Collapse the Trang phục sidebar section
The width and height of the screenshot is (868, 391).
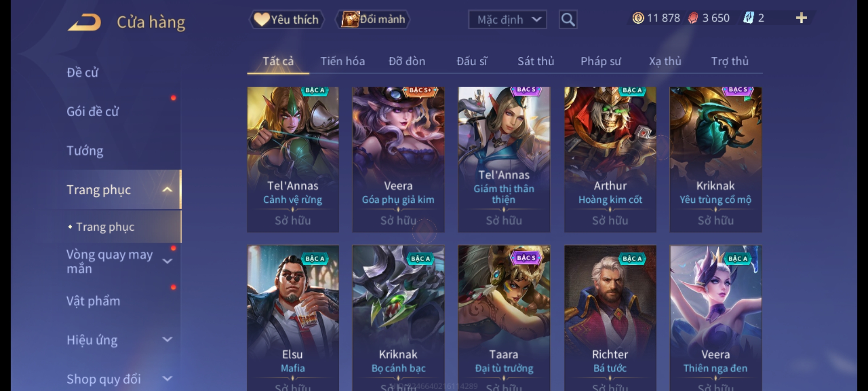pos(167,190)
